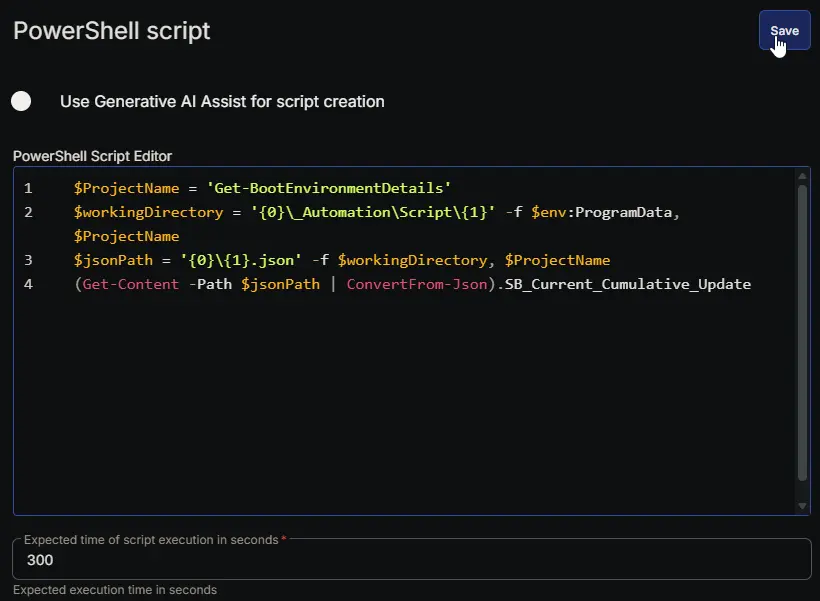
Task: Click the Save button
Action: click(x=784, y=30)
